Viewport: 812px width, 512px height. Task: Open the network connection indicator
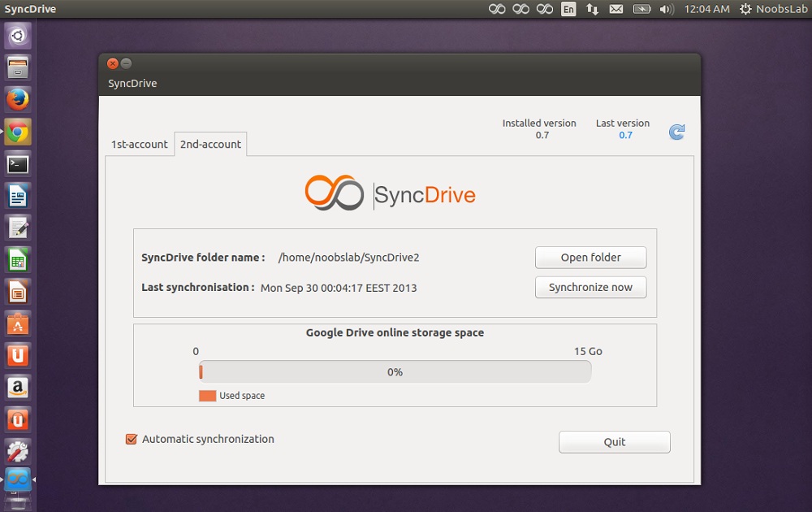592,9
